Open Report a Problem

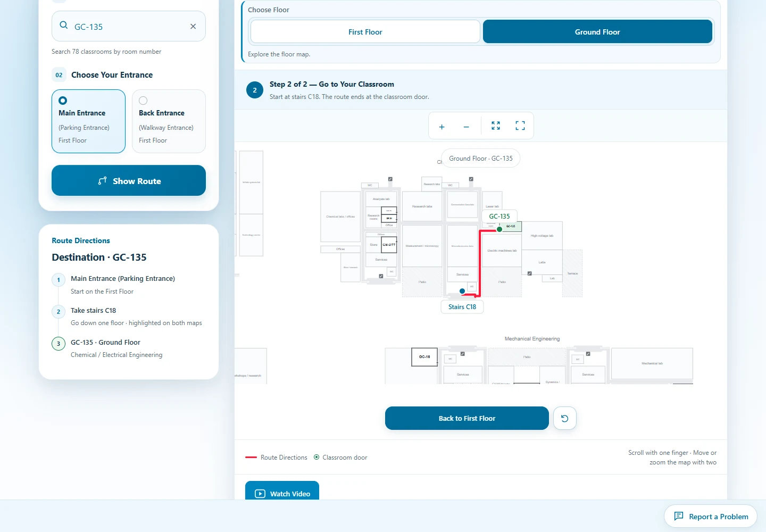pos(711,516)
